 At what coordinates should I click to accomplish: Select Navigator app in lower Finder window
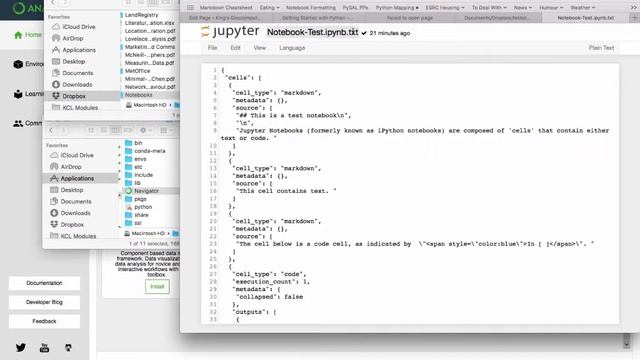[146, 191]
